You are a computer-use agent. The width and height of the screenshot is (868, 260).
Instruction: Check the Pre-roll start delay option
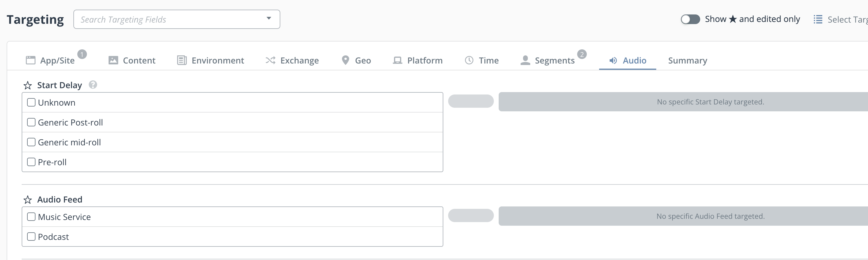click(x=31, y=162)
